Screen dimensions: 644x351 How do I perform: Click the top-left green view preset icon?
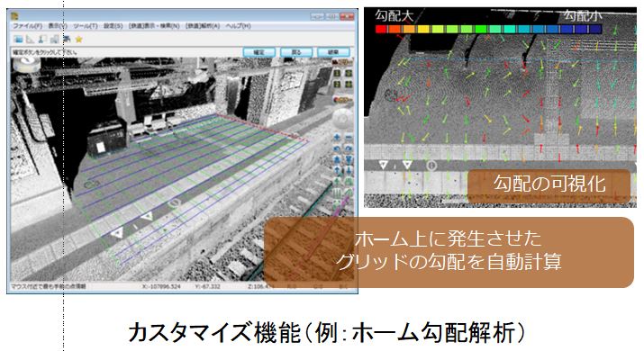[x=337, y=73]
